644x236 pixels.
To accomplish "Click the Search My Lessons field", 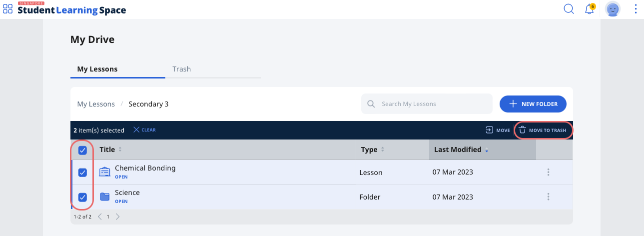I will (427, 104).
